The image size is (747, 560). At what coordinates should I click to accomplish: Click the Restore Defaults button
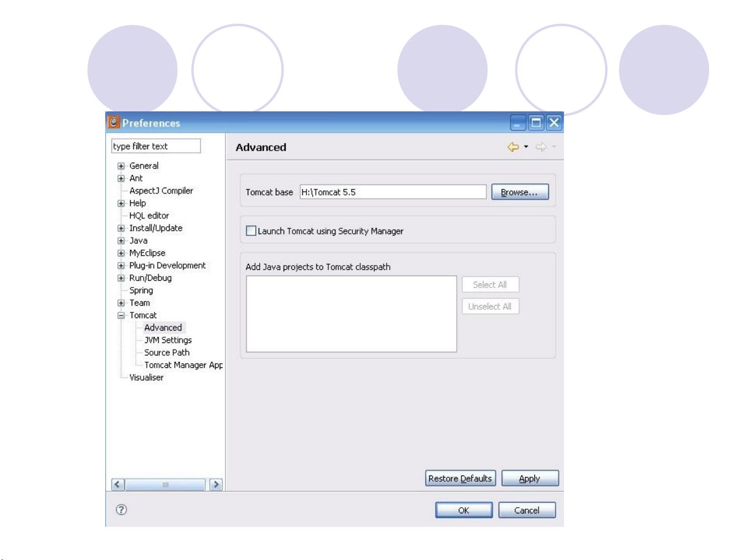(x=460, y=478)
